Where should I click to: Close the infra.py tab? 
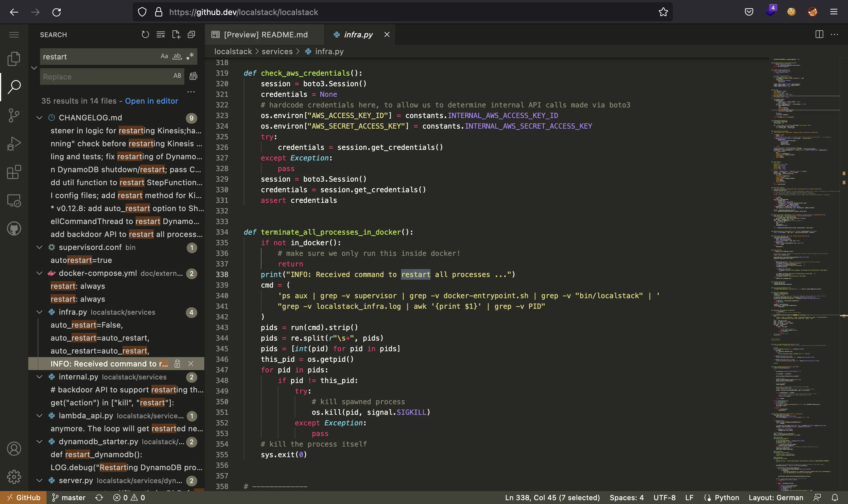click(387, 35)
